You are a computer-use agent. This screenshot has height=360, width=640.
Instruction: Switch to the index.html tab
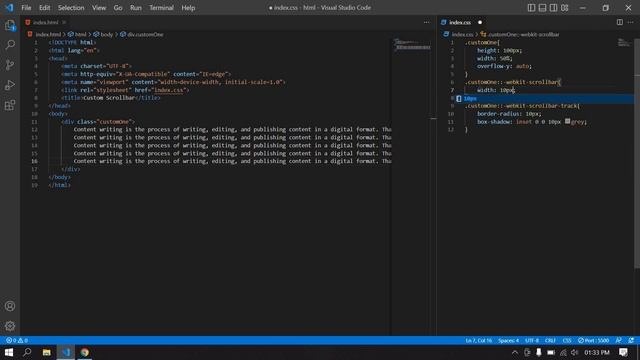click(46, 22)
